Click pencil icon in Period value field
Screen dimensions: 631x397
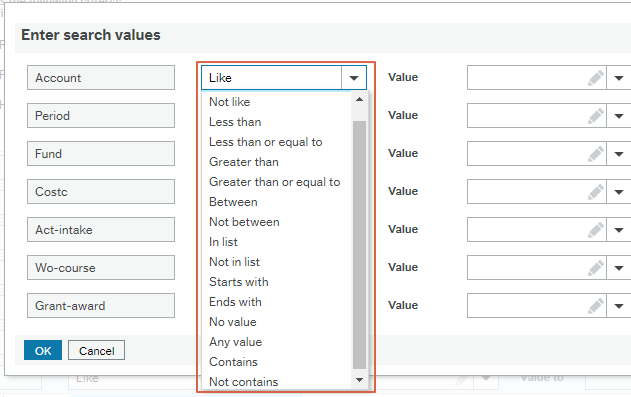596,116
